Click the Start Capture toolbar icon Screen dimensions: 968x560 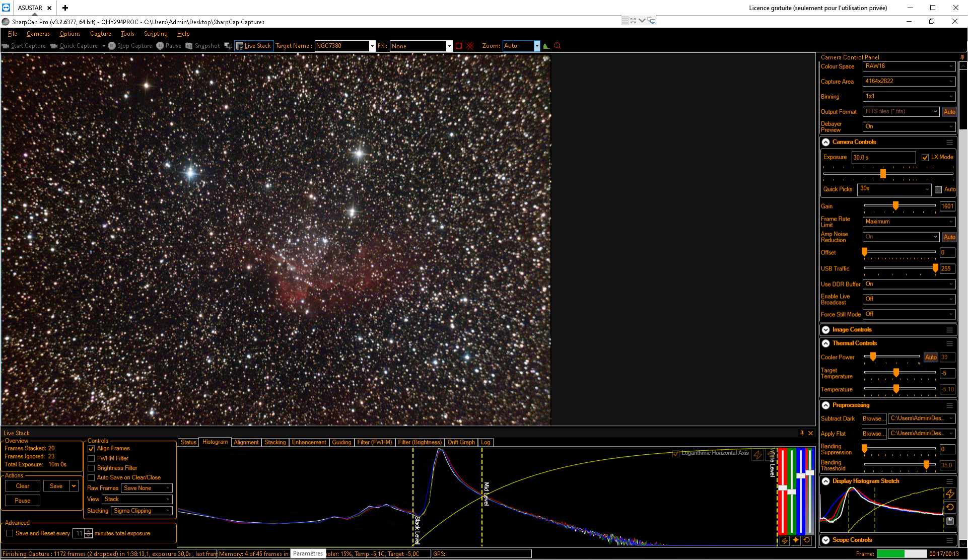coord(6,46)
